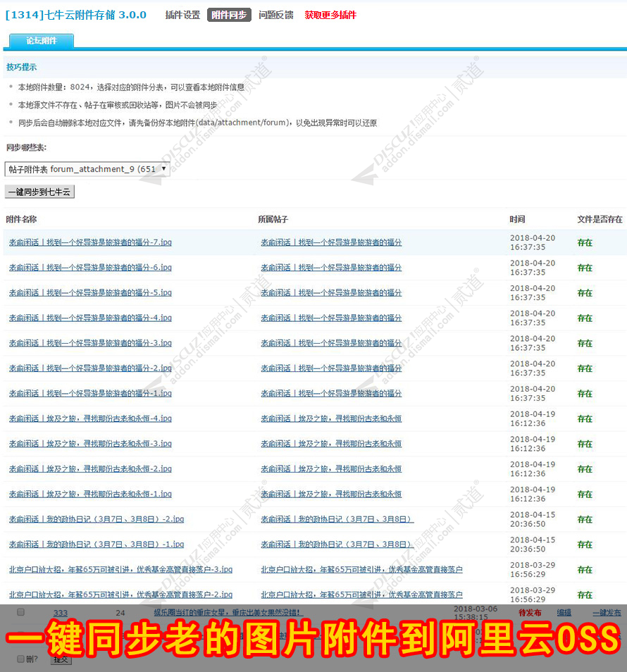Tick the checkbox in the row numbered 333
This screenshot has width=627, height=672.
[20, 612]
